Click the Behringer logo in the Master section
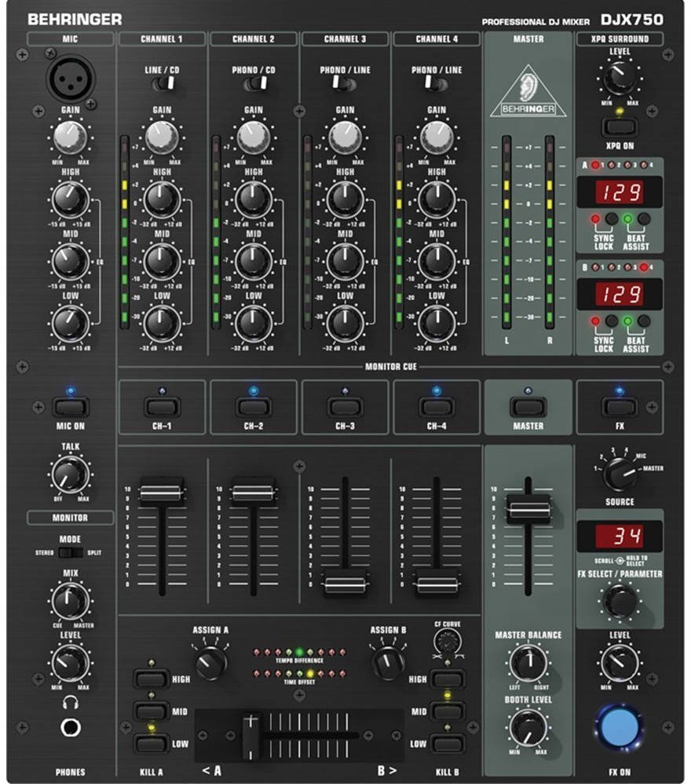This screenshot has width=691, height=784. coord(528,92)
